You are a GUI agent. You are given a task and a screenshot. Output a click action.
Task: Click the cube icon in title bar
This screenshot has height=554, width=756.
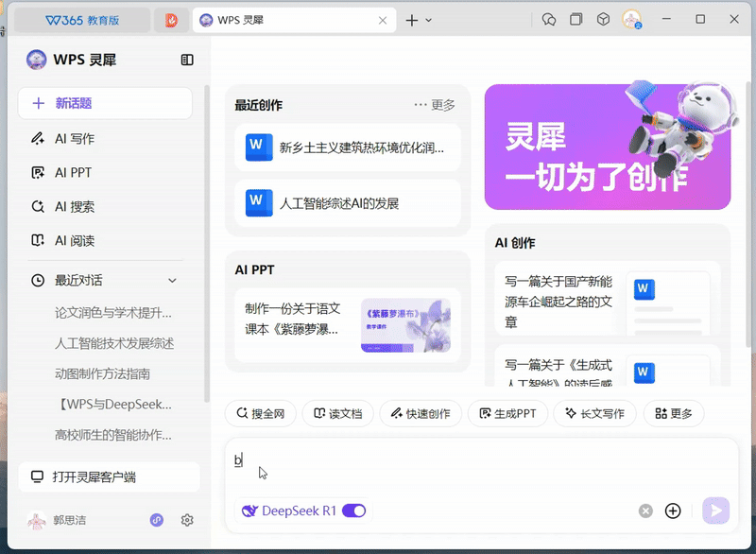pyautogui.click(x=603, y=19)
